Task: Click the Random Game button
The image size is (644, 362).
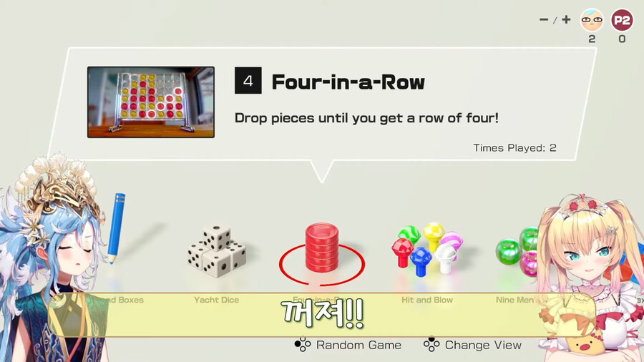Action: click(x=348, y=345)
